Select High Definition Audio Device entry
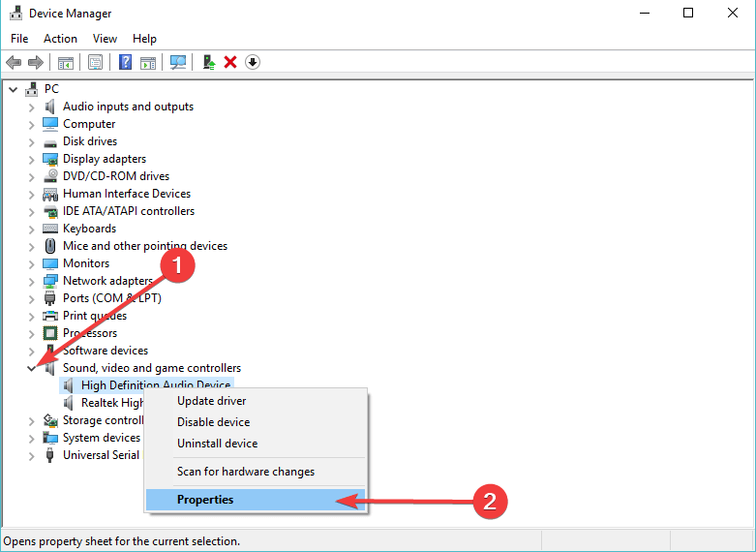This screenshot has width=756, height=552. point(156,383)
